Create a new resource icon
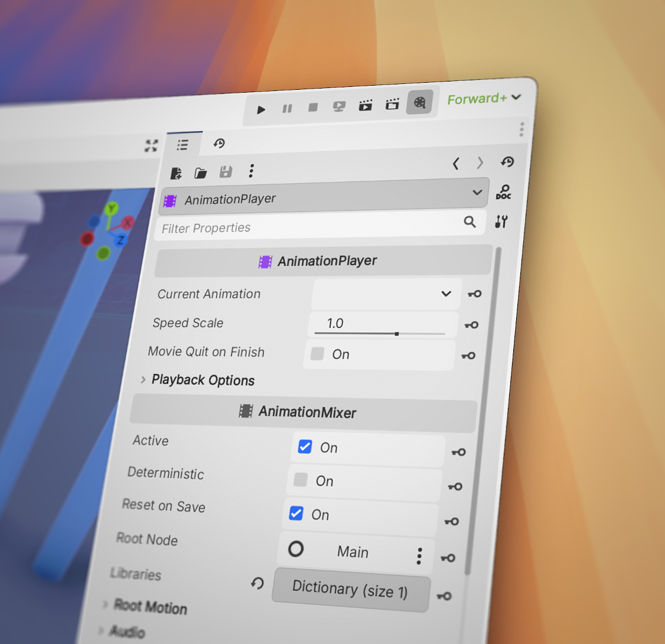665x644 pixels. point(176,173)
